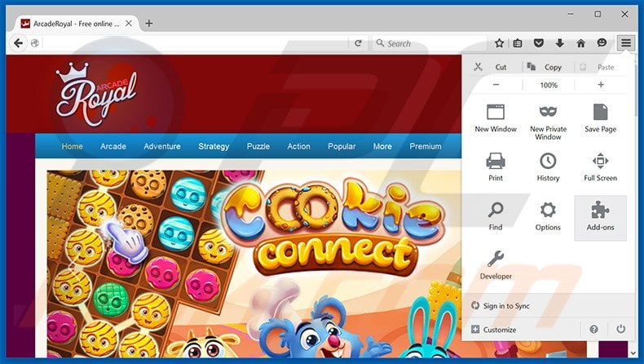
Task: Open a new tab with plus button
Action: [149, 24]
